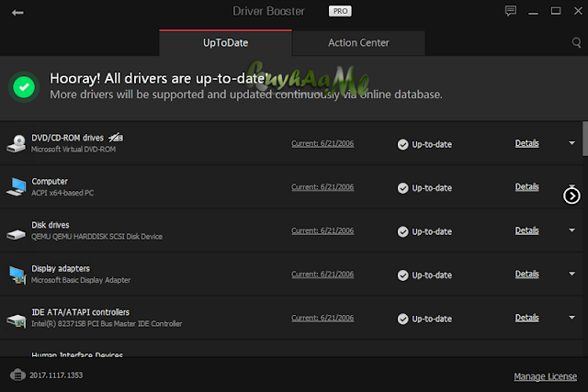Click the back arrow icon

pos(17,13)
